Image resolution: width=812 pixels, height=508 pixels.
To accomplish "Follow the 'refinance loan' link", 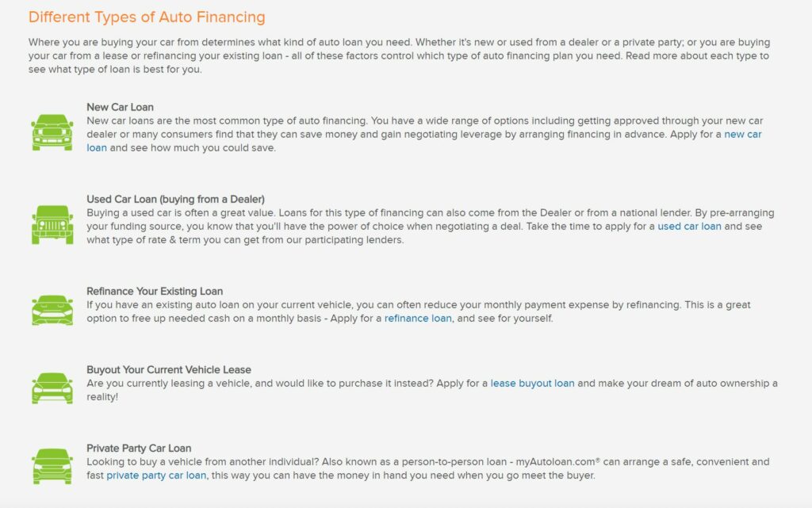I will (x=418, y=319).
